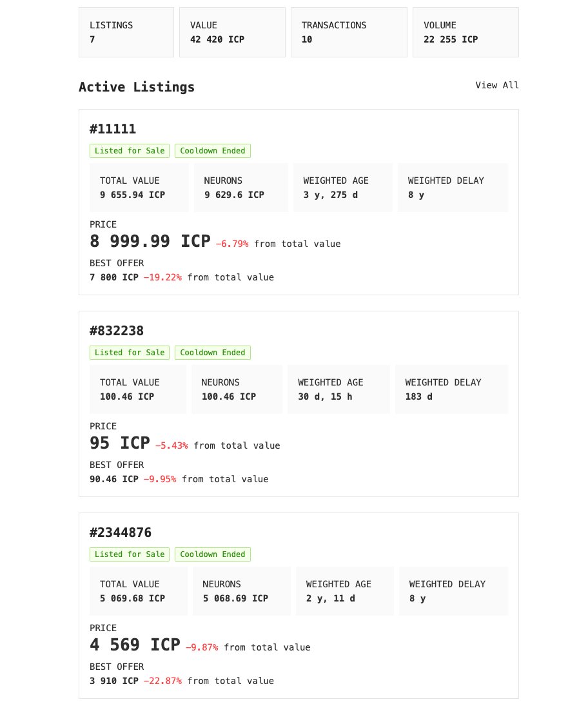Click the 95 ICP price
The height and width of the screenshot is (704, 588).
point(120,444)
